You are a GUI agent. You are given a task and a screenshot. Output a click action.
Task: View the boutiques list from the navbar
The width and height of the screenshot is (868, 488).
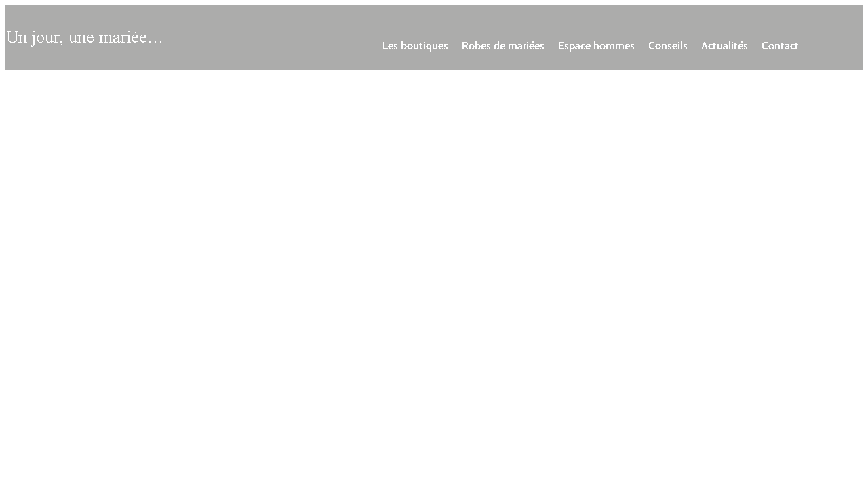pyautogui.click(x=415, y=45)
